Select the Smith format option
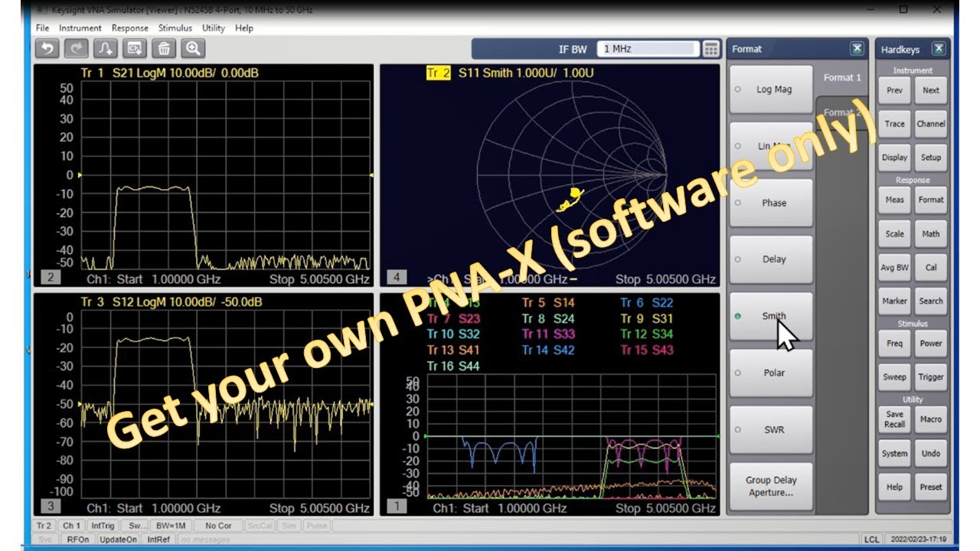The width and height of the screenshot is (980, 551). (771, 316)
